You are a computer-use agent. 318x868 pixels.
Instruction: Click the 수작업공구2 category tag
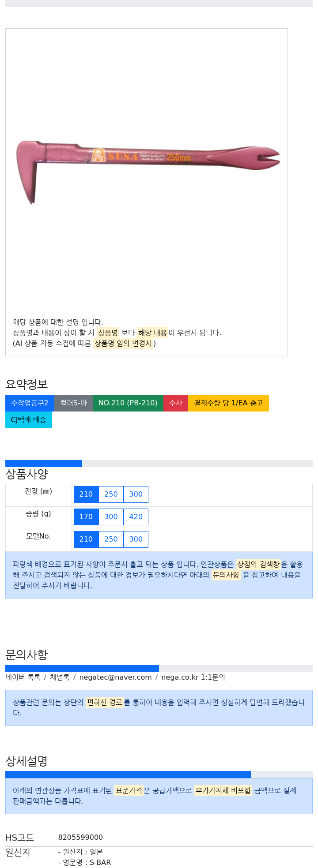30,403
